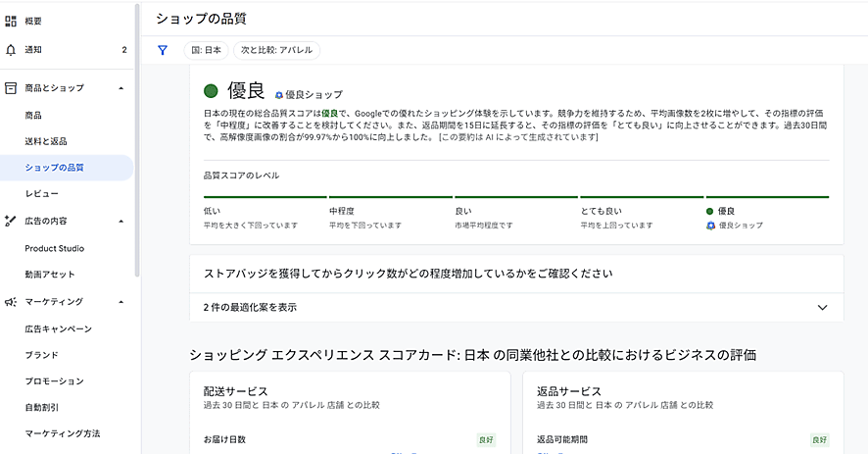
Task: Click the 商品とショップ store icon
Action: [x=11, y=88]
